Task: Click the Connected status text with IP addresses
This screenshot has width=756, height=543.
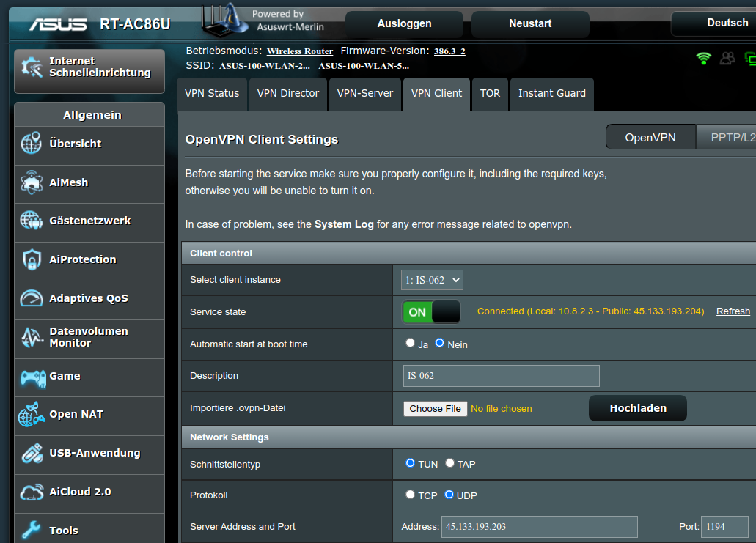Action: point(590,311)
